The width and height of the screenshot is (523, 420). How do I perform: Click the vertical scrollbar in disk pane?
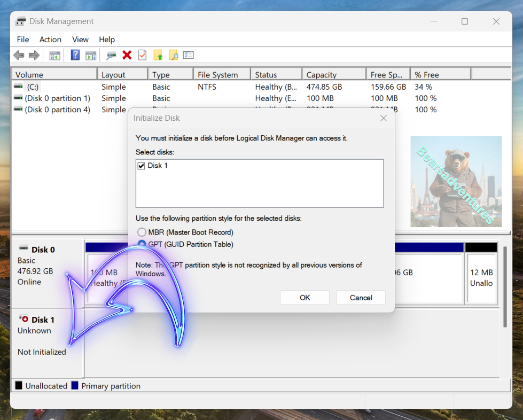(505, 286)
